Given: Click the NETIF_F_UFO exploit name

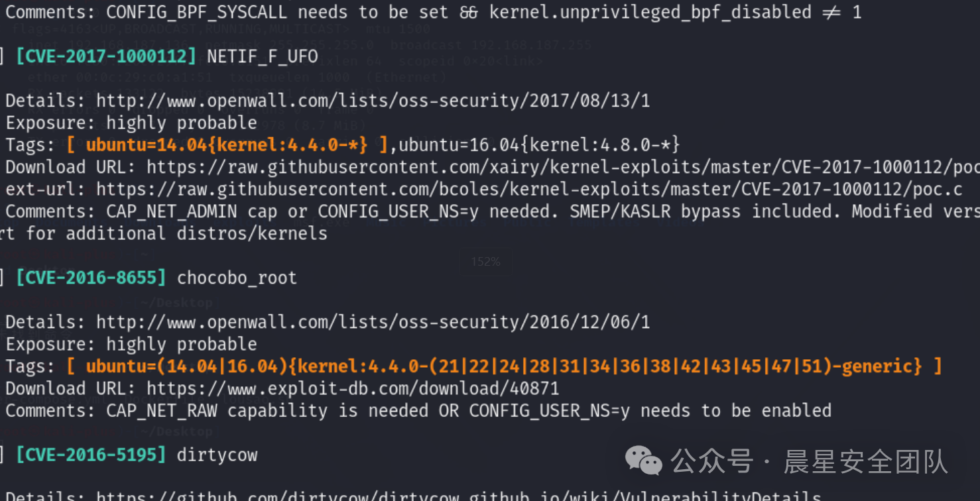Looking at the screenshot, I should (x=262, y=57).
